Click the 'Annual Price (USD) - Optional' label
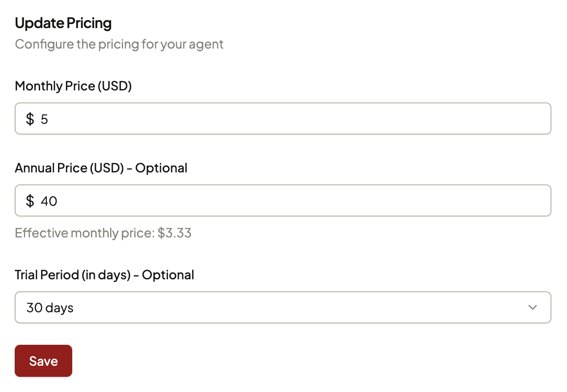The width and height of the screenshot is (567, 392). pos(101,168)
